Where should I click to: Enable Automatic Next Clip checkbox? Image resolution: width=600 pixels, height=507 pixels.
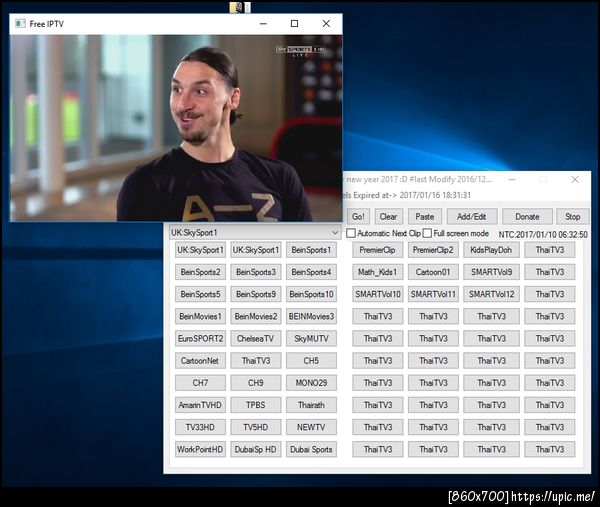(x=351, y=233)
